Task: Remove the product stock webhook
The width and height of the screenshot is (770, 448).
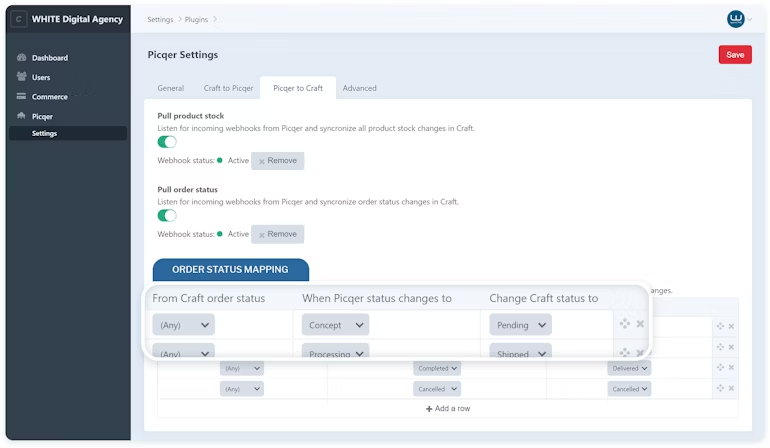Action: pos(277,161)
